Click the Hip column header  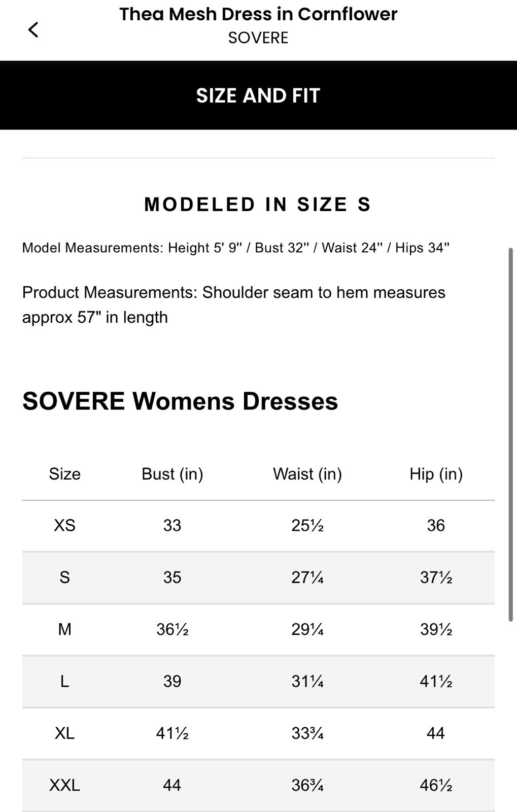tap(436, 474)
